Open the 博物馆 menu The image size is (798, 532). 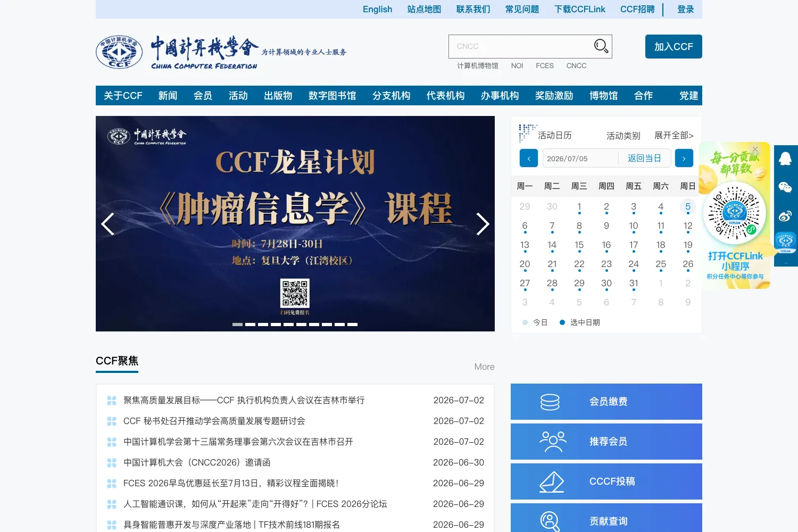click(x=604, y=96)
